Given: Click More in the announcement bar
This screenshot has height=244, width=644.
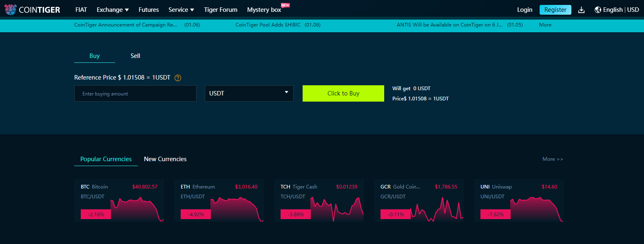Looking at the screenshot, I should 545,25.
